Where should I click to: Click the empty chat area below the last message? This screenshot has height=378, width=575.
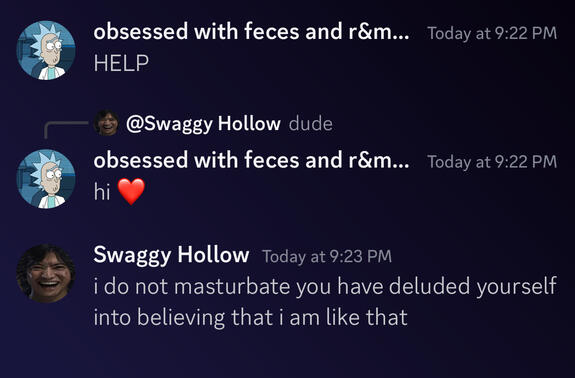pyautogui.click(x=288, y=354)
